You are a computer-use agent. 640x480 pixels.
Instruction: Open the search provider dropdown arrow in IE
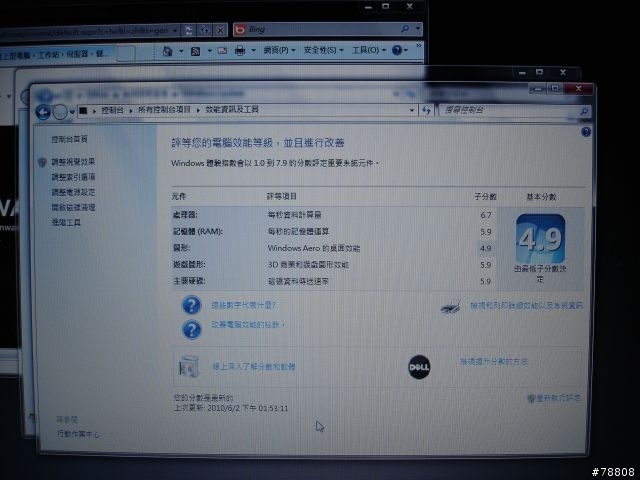(x=418, y=29)
